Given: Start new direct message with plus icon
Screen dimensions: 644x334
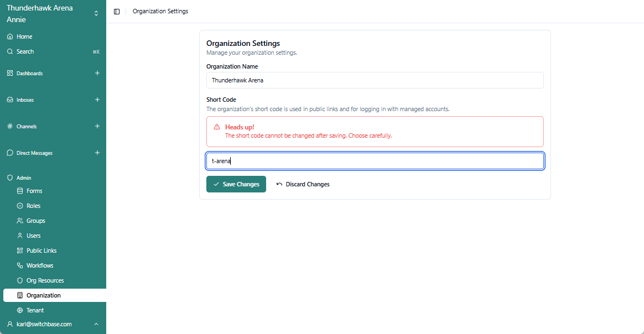Looking at the screenshot, I should [x=97, y=153].
